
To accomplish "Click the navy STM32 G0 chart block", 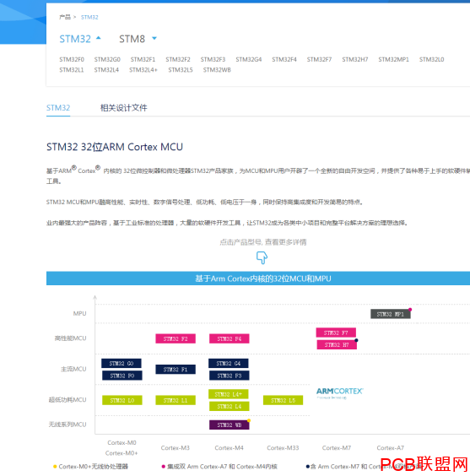I will tap(122, 364).
